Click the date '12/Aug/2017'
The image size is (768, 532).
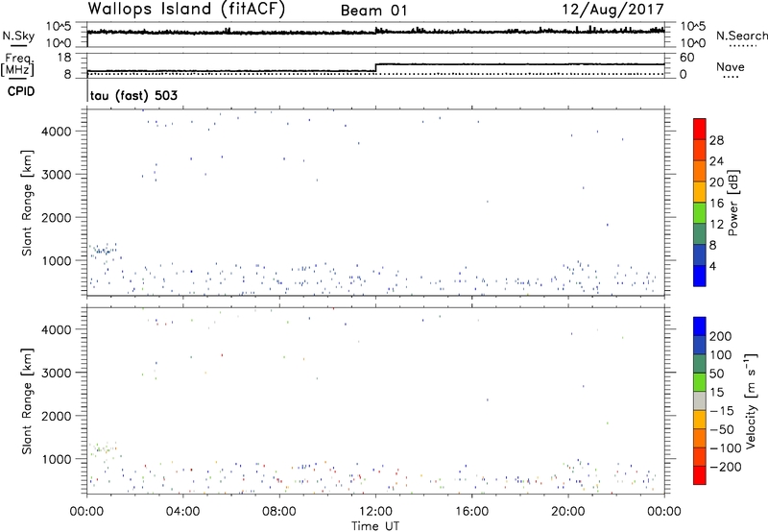613,10
